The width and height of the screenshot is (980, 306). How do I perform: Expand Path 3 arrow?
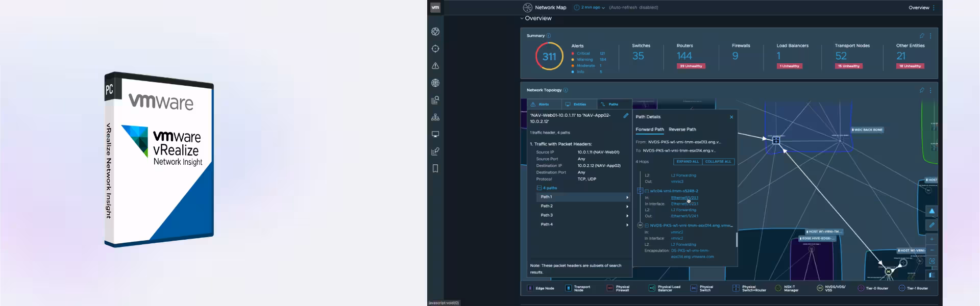point(627,216)
